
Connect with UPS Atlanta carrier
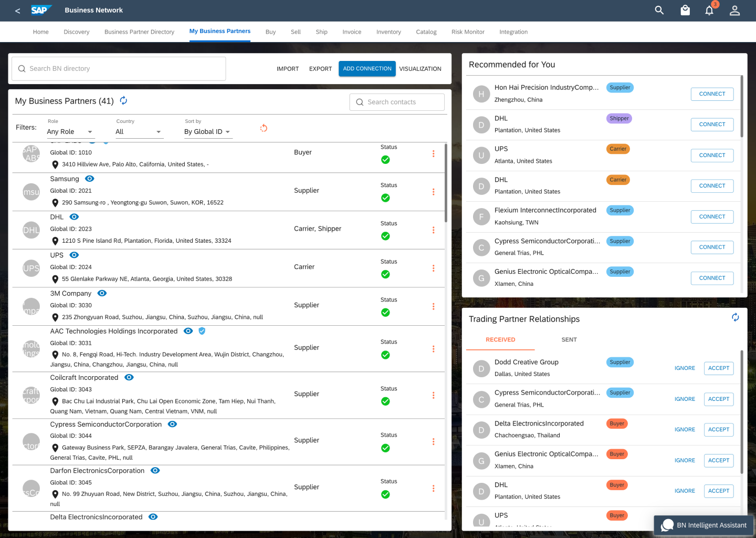click(712, 156)
